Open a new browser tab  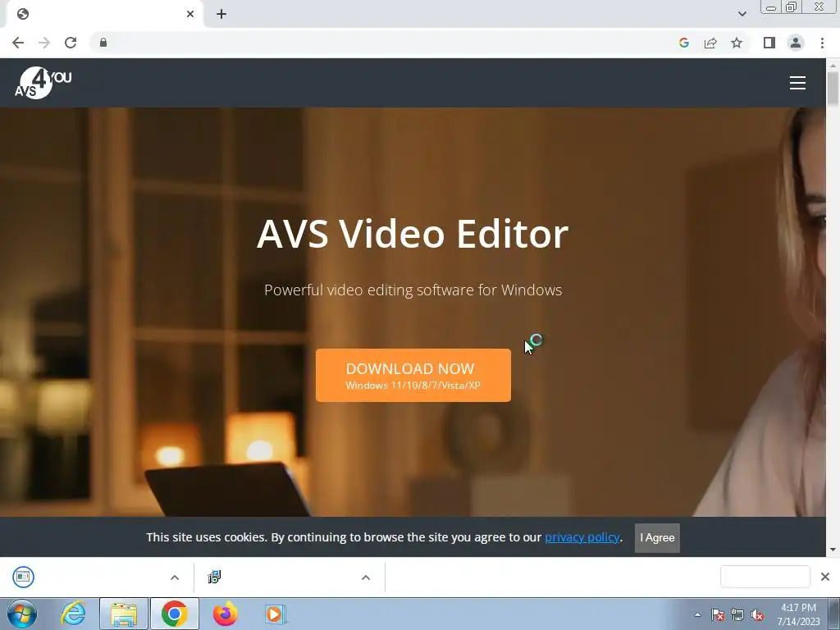pos(221,15)
